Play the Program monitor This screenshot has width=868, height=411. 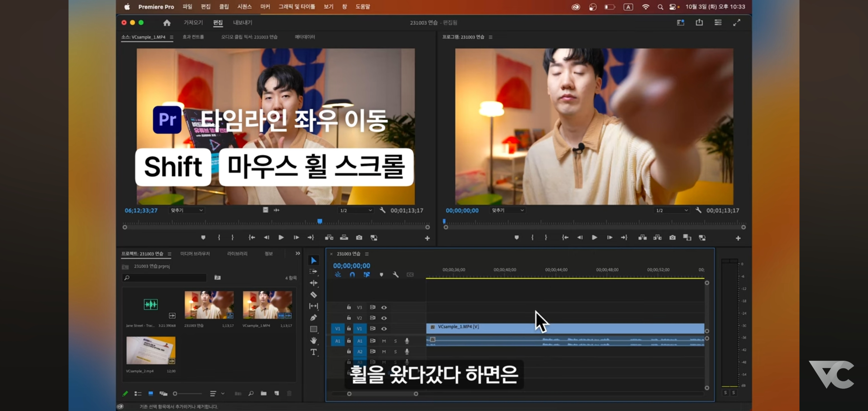594,237
